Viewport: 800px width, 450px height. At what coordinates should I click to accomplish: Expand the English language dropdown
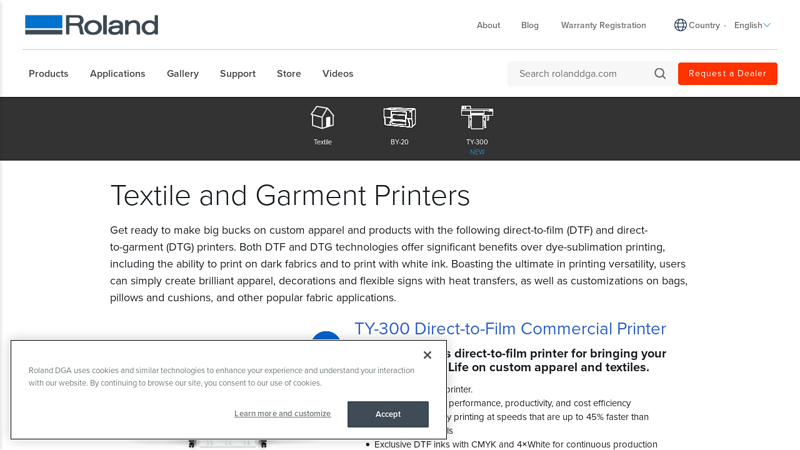[x=752, y=25]
